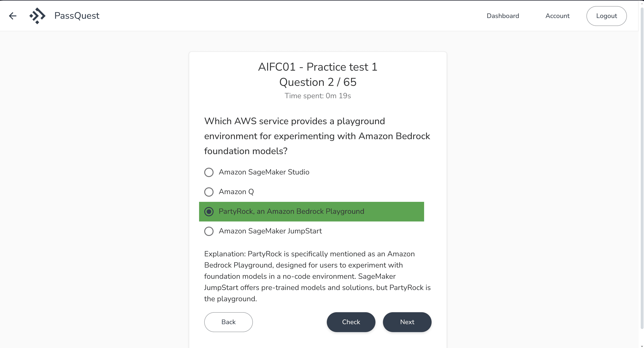Log out using the Logout button
The width and height of the screenshot is (644, 348).
pos(606,16)
